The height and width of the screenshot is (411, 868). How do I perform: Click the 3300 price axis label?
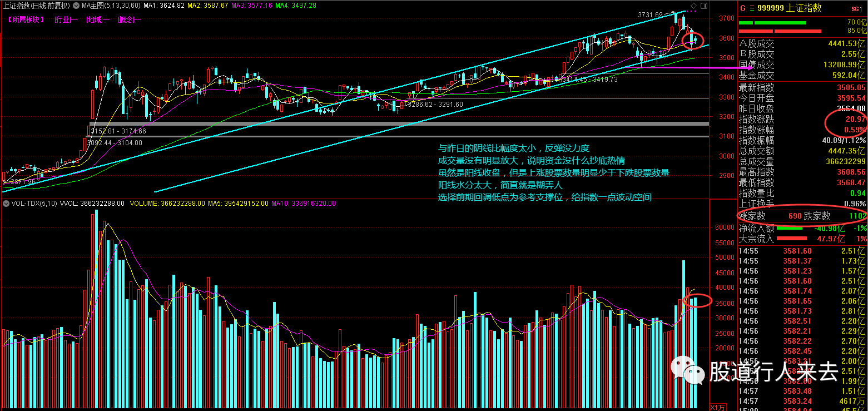coord(726,97)
